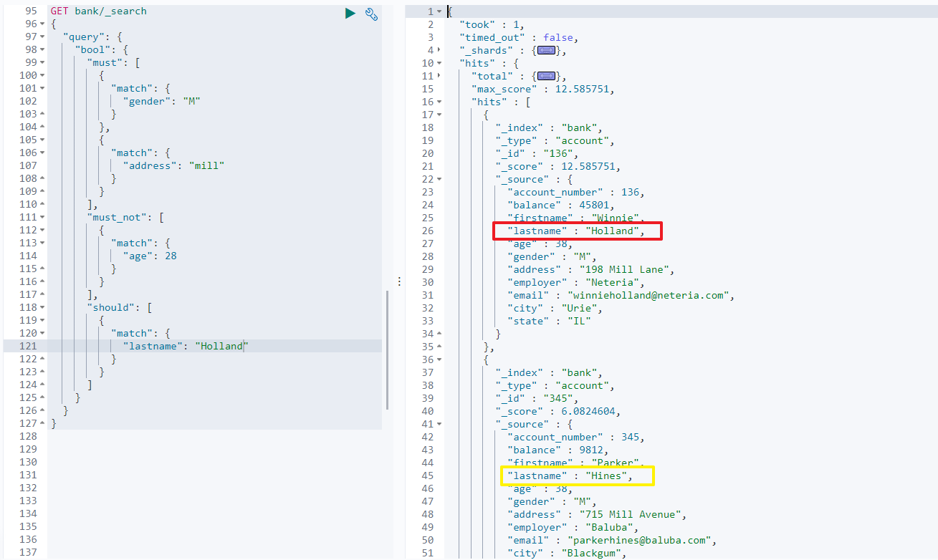Screen dimensions: 938x560
Task: Click the "city" : "Urie" line
Action: pyautogui.click(x=555, y=309)
